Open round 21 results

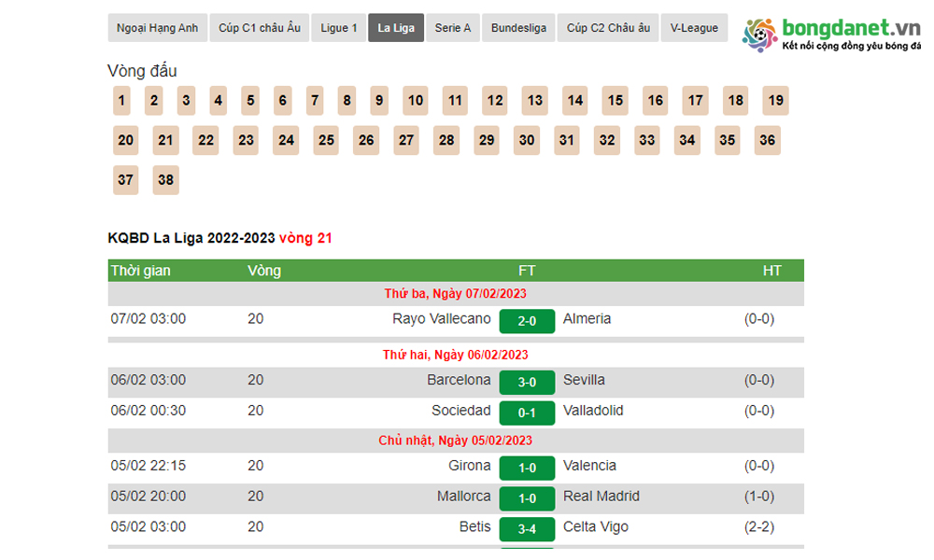[x=165, y=141]
